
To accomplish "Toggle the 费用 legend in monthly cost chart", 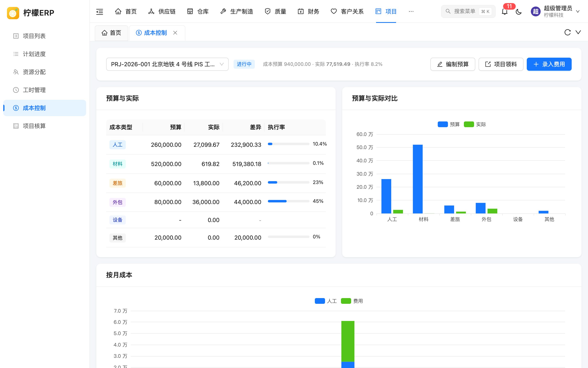I will [x=352, y=301].
